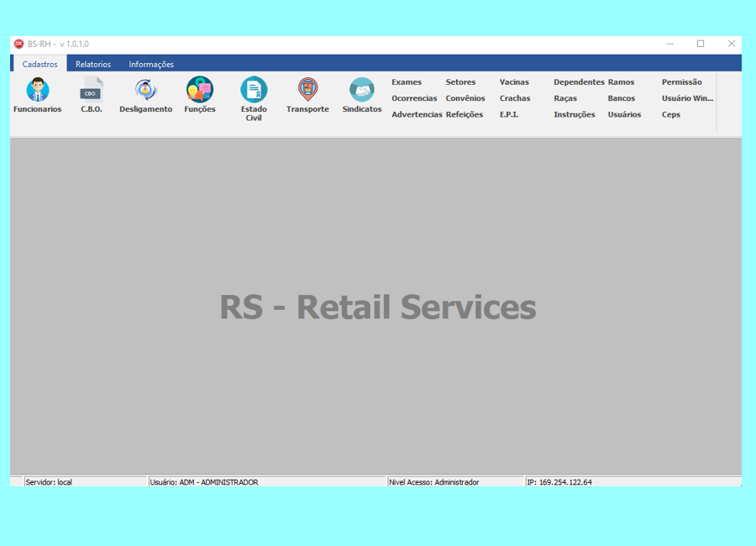Open the Informações tab
This screenshot has width=756, height=546.
tap(151, 64)
